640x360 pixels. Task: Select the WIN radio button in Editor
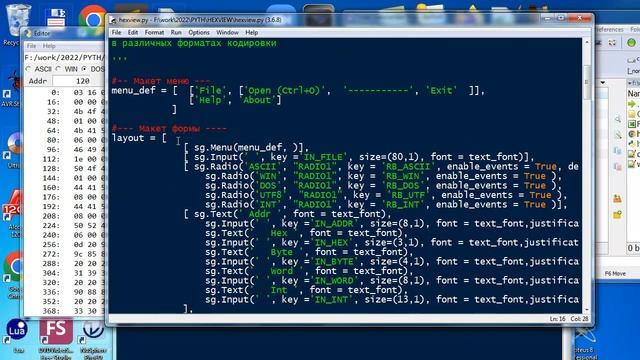pos(58,69)
